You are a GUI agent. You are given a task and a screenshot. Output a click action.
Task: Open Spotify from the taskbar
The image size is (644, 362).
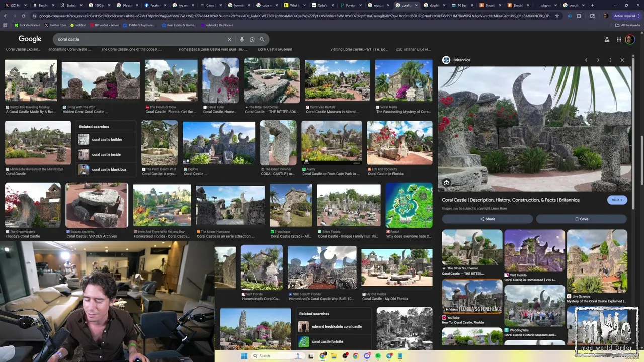click(x=378, y=356)
